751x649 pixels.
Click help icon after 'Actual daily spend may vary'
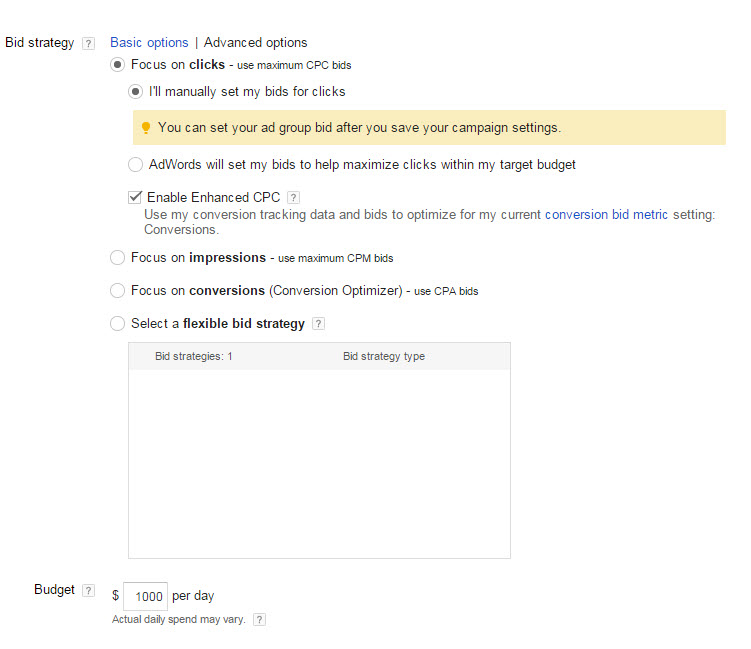coord(259,620)
